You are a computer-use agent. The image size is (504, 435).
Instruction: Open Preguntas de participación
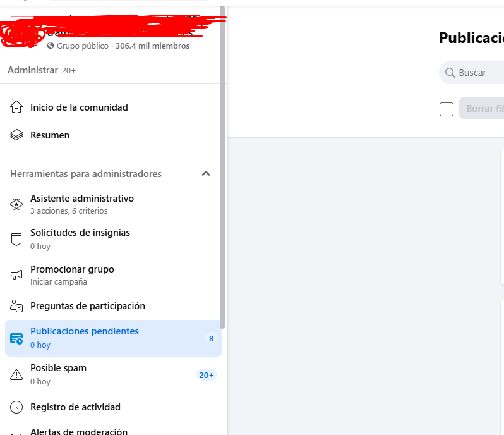tap(114, 306)
